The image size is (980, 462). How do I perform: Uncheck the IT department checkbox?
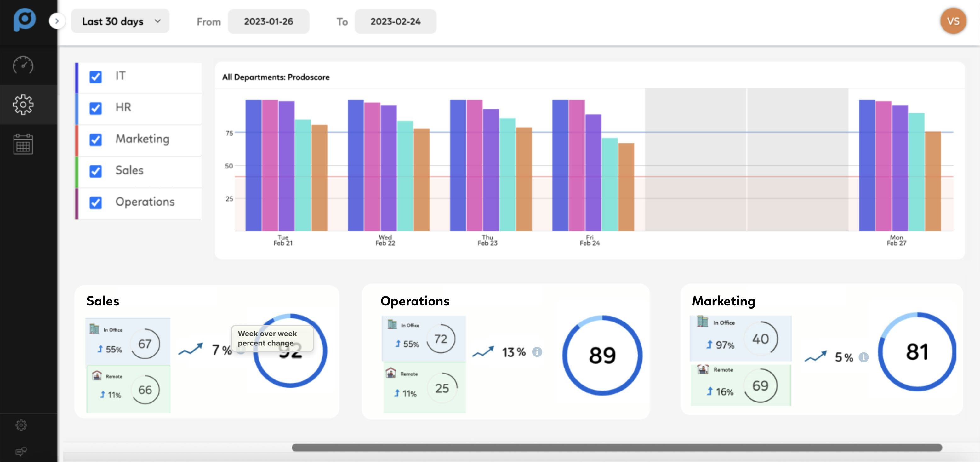pos(95,76)
